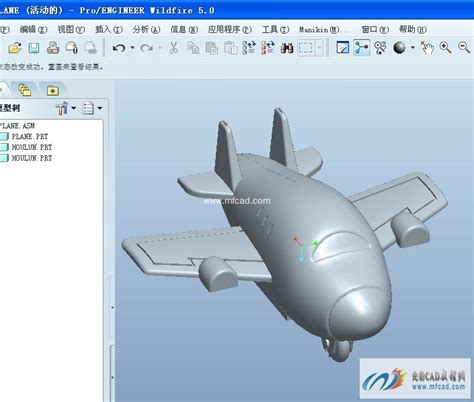Open the 分析(A) menu
The height and width of the screenshot is (402, 474).
(x=146, y=30)
